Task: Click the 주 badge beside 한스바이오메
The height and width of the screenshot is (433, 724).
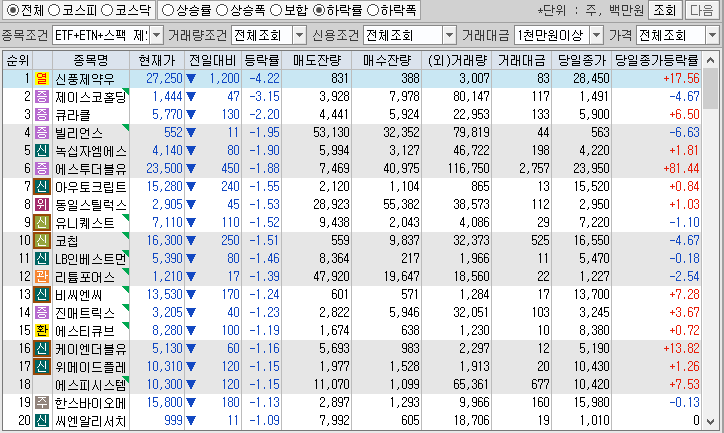Action: click(42, 403)
